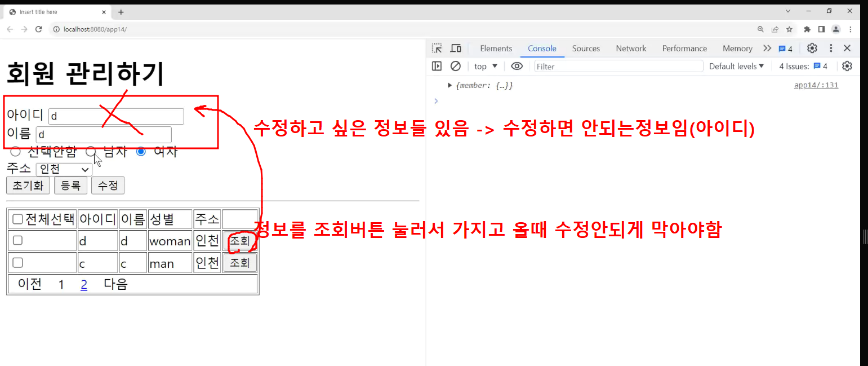The width and height of the screenshot is (868, 366).
Task: Click 조회 button in the man row
Action: (240, 263)
